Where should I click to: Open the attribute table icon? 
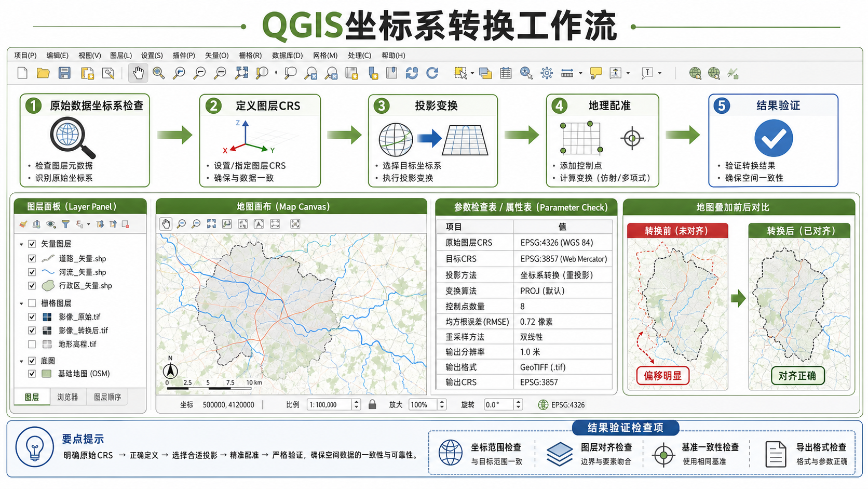[x=506, y=73]
